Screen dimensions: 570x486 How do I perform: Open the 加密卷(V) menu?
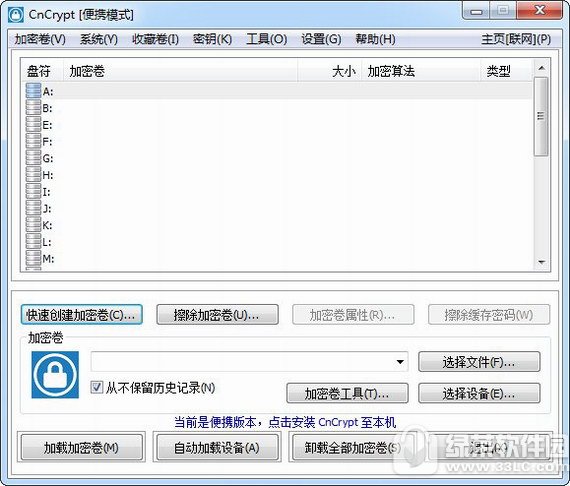pyautogui.click(x=40, y=39)
